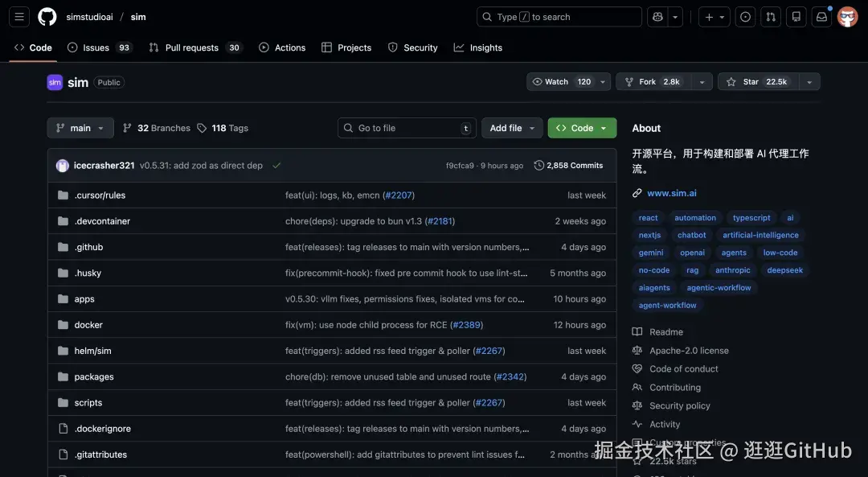
Task: View 32 Branches link
Action: (157, 128)
